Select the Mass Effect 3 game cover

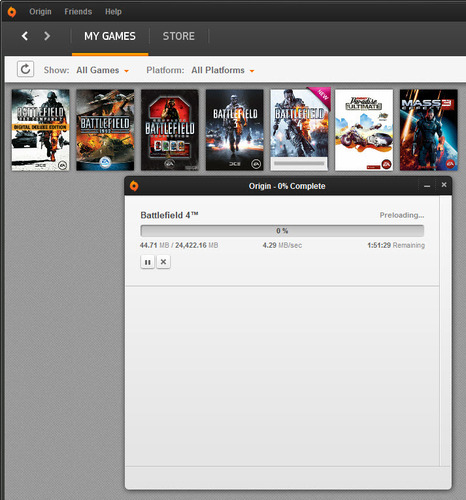click(429, 130)
